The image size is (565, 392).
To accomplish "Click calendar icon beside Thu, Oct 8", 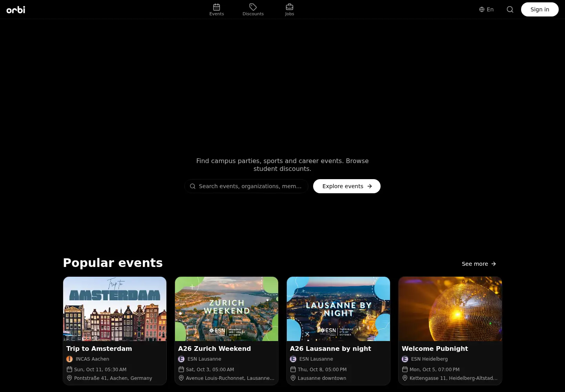I will [293, 369].
